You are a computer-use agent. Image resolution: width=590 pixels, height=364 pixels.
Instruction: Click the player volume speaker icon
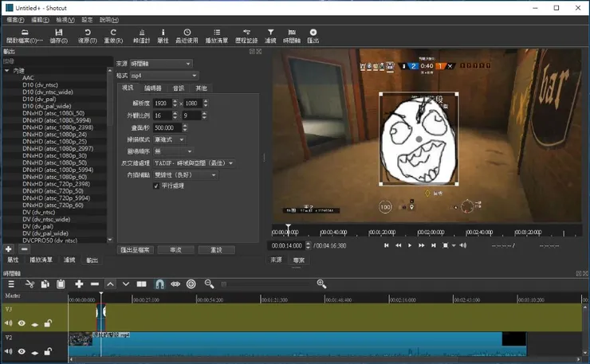pos(463,245)
